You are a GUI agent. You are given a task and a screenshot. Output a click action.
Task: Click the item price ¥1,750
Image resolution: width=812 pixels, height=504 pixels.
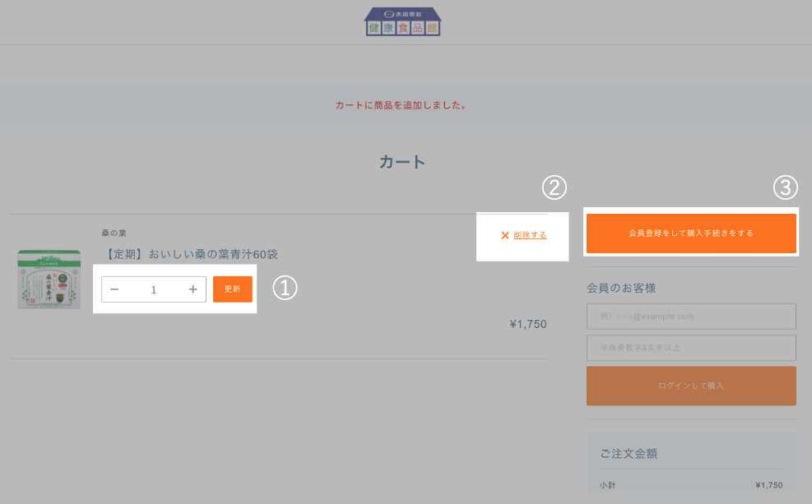(528, 325)
